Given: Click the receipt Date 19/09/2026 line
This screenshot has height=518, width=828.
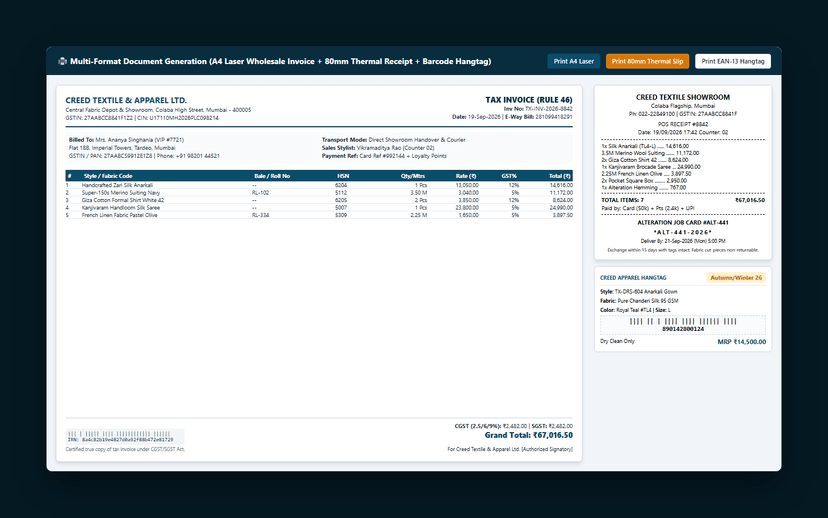Looking at the screenshot, I should 683,132.
